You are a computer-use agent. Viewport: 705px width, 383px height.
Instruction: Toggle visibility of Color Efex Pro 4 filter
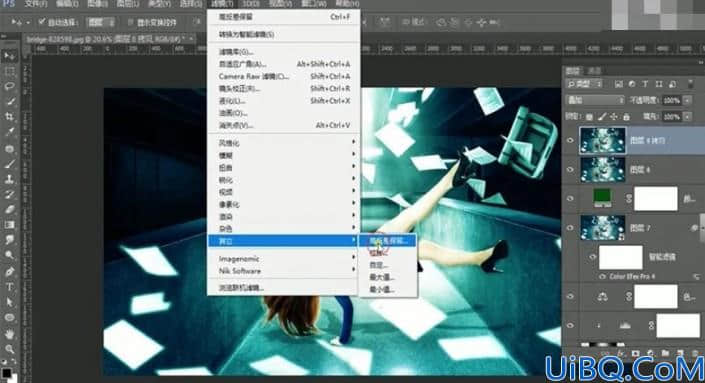click(602, 276)
